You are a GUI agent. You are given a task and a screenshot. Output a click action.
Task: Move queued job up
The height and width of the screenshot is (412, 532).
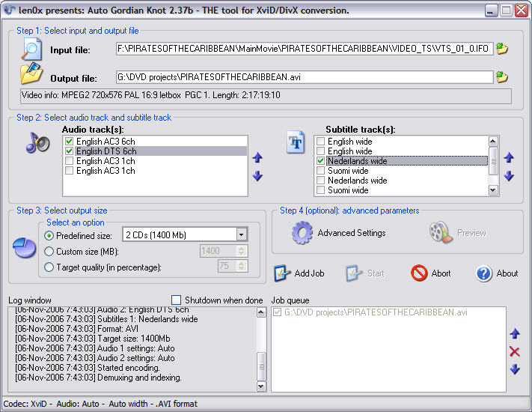coord(515,334)
